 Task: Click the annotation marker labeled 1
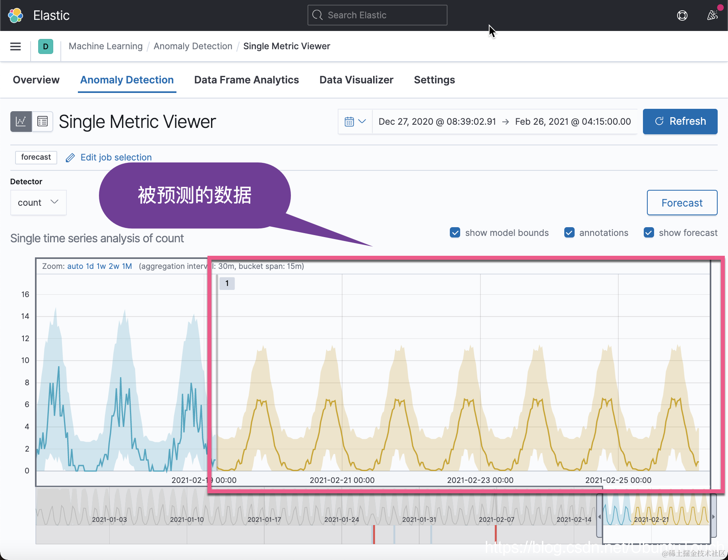pyautogui.click(x=227, y=283)
